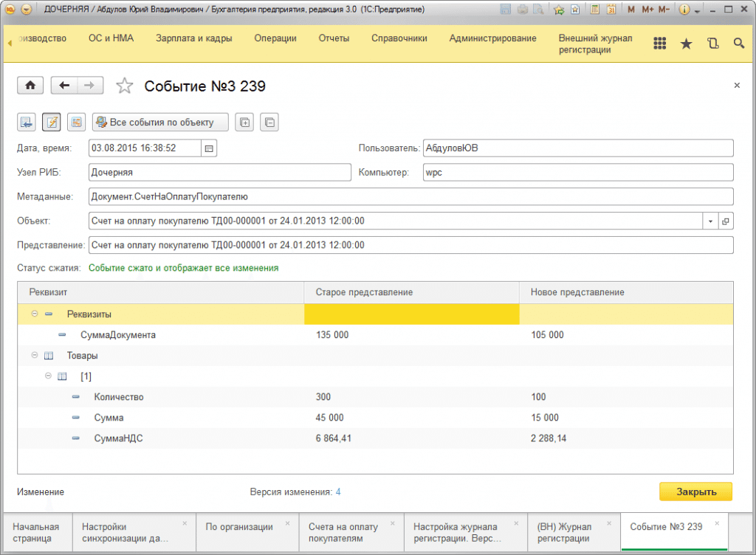756x555 pixels.
Task: Show program information icon
Action: (x=684, y=9)
